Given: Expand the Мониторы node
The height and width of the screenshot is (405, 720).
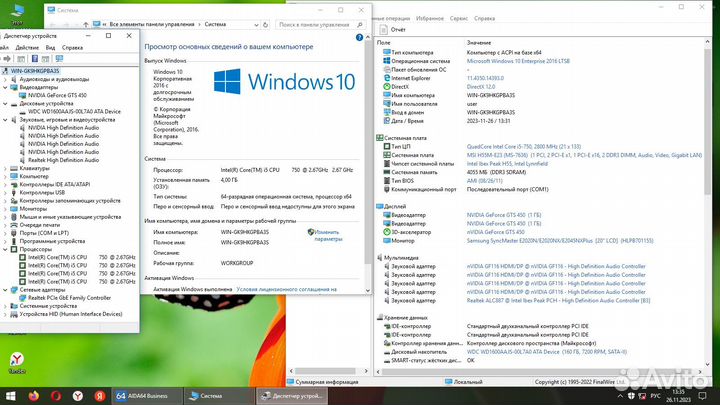Looking at the screenshot, I should tap(6, 209).
